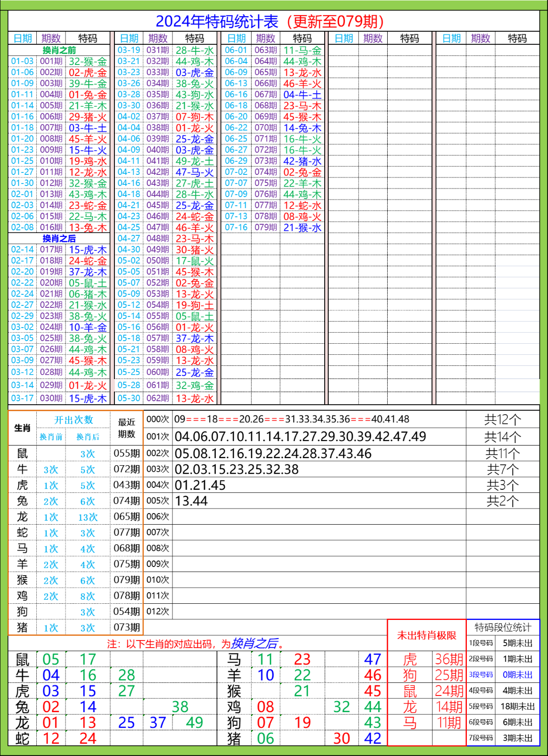548x756 pixels.
Task: Select the 最近期数 header cell
Action: coord(127,428)
